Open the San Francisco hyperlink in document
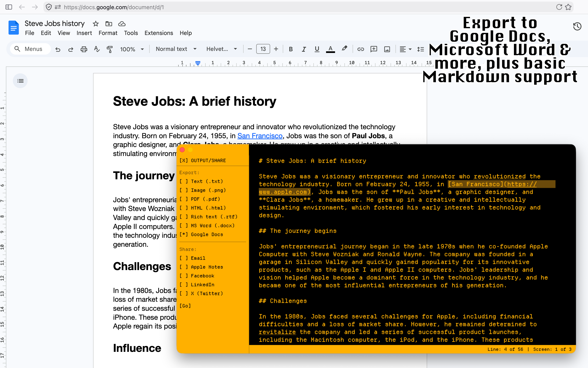This screenshot has width=588, height=368. pyautogui.click(x=260, y=136)
